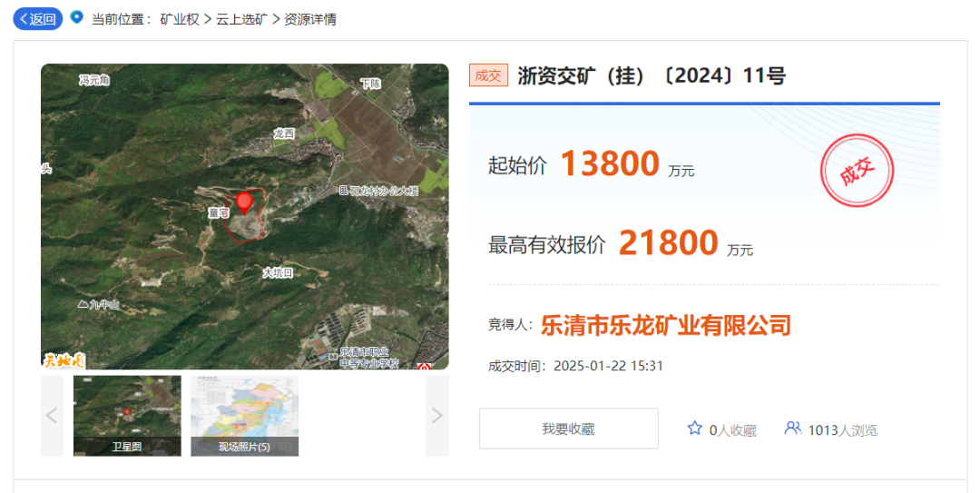Click the viewers people icon
The height and width of the screenshot is (493, 980).
pos(793,429)
